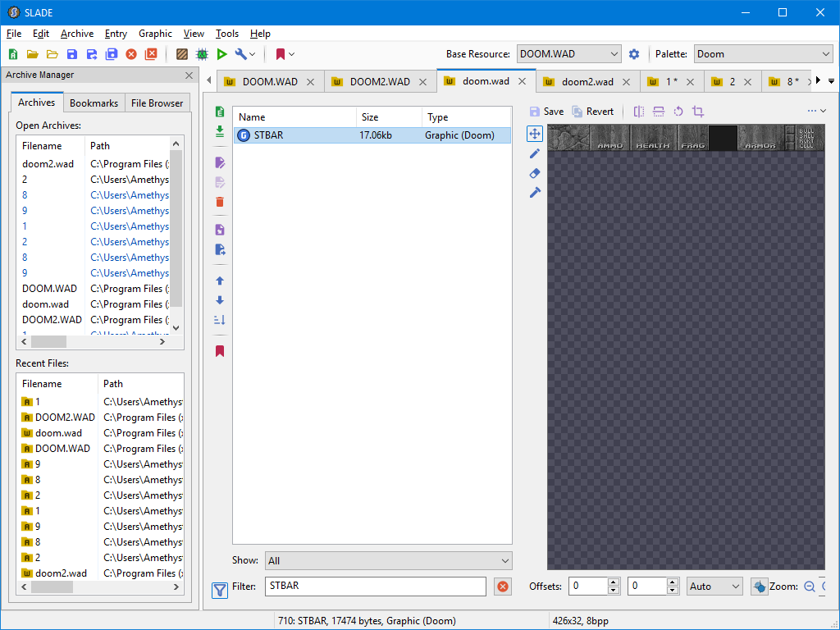Move the entry down with blue arrow
This screenshot has height=630, width=840.
pyautogui.click(x=220, y=300)
